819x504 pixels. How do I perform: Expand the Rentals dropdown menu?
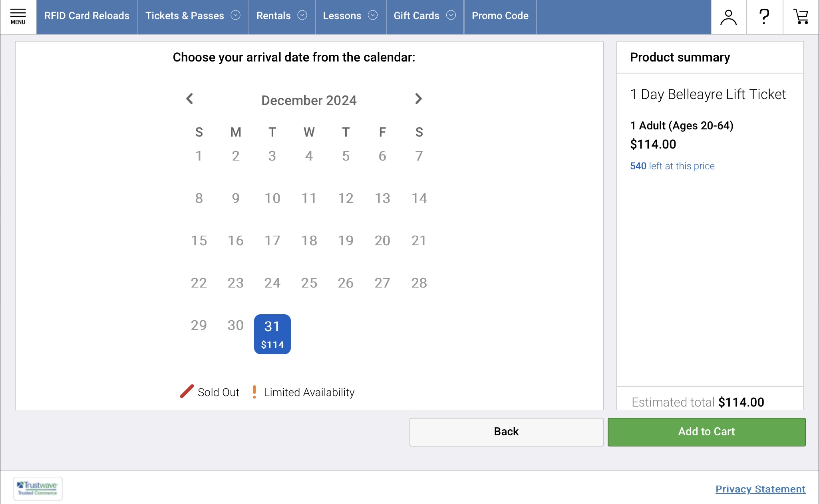pyautogui.click(x=282, y=16)
